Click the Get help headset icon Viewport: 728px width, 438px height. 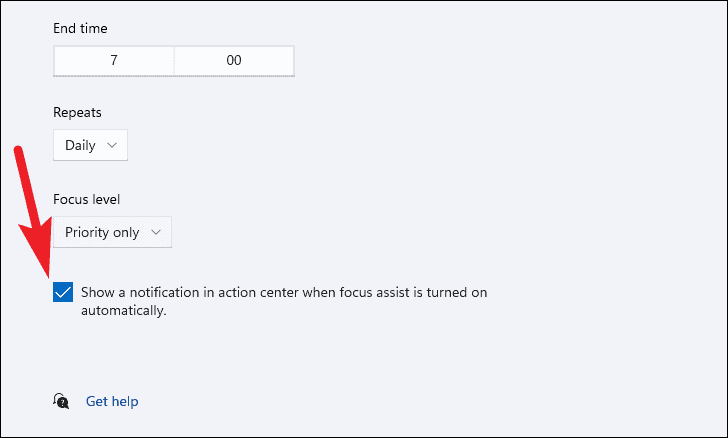click(62, 401)
